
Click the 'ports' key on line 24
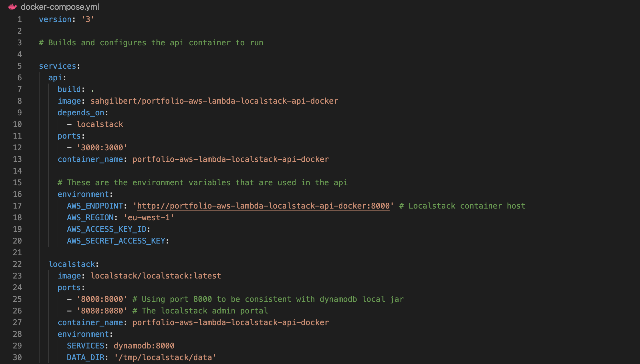69,288
